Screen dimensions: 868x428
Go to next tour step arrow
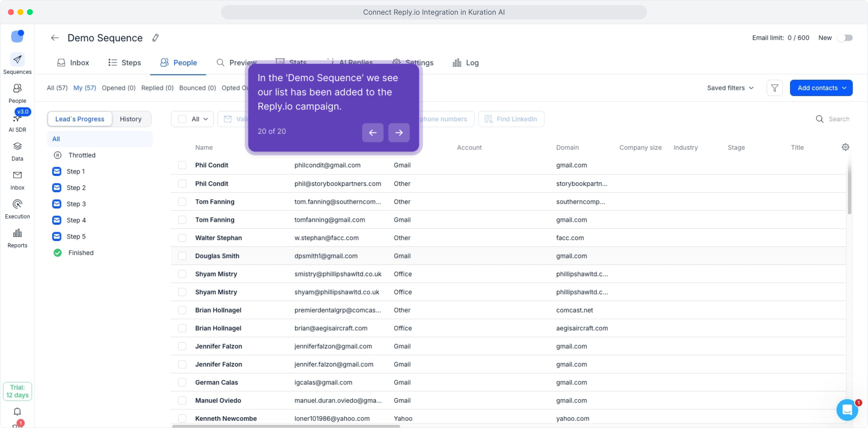pos(399,133)
